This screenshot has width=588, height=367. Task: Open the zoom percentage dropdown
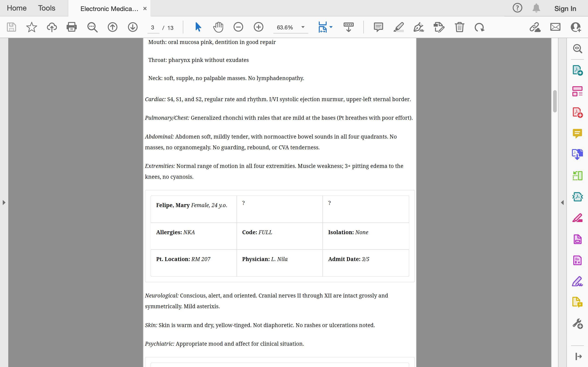click(302, 28)
